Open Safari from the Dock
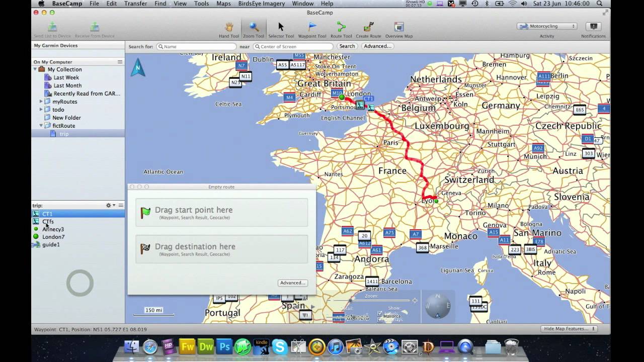The width and height of the screenshot is (644, 362). pos(150,346)
